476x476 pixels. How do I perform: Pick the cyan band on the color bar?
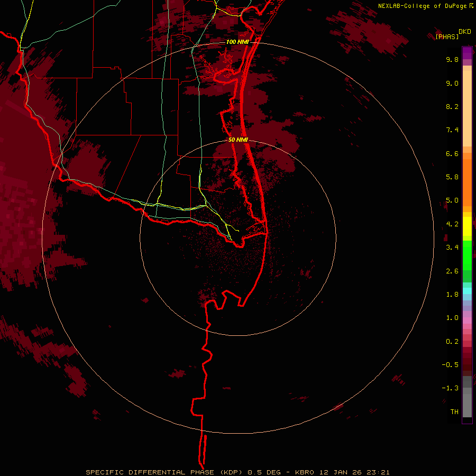point(467,291)
